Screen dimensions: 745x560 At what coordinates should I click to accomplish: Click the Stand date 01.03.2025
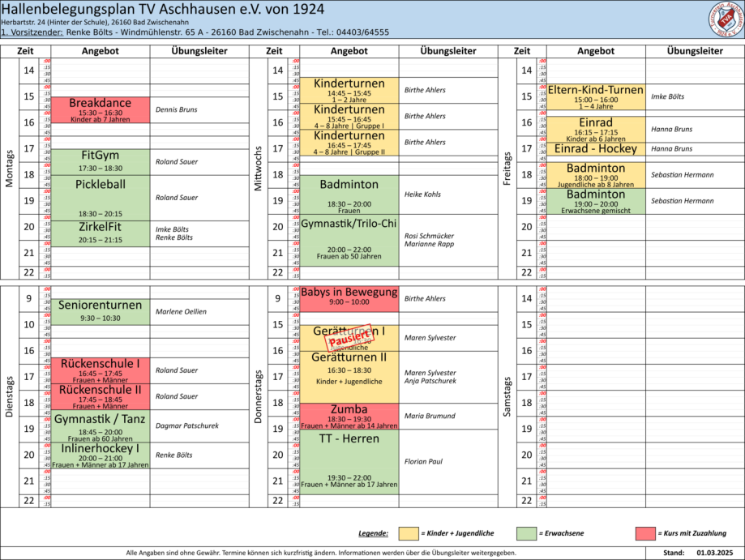pos(713,553)
